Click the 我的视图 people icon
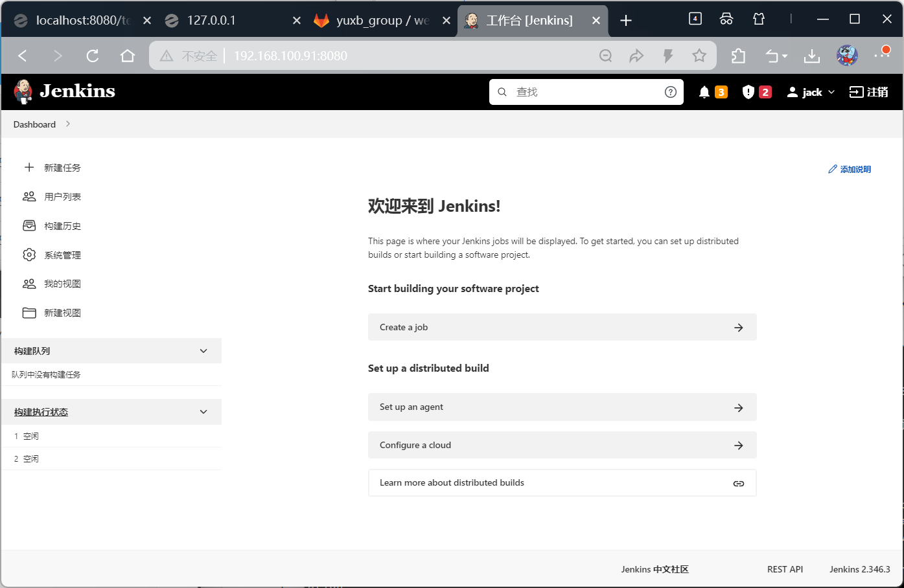 point(29,284)
